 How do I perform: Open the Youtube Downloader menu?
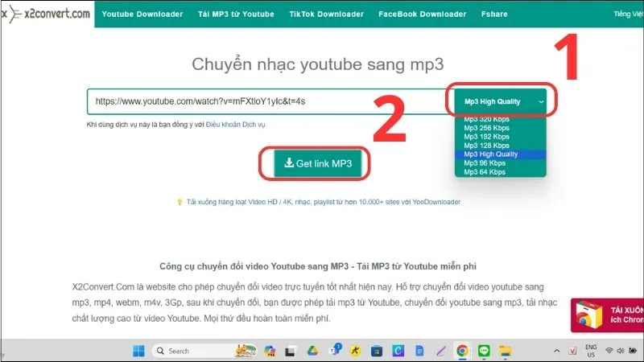coord(142,14)
